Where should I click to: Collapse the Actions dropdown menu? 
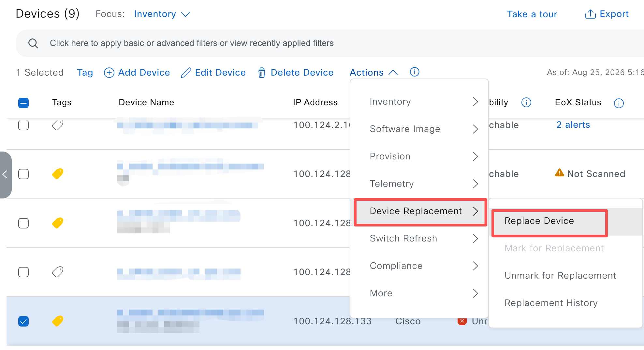373,72
